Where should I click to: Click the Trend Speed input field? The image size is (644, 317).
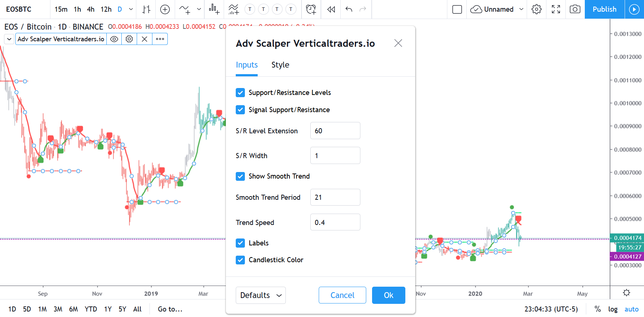tap(335, 222)
